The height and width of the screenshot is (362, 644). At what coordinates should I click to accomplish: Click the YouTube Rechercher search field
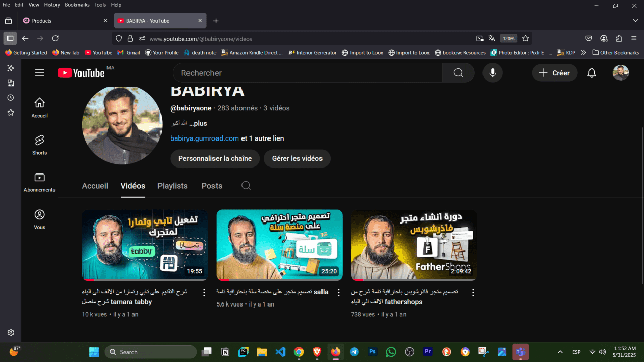click(x=308, y=73)
